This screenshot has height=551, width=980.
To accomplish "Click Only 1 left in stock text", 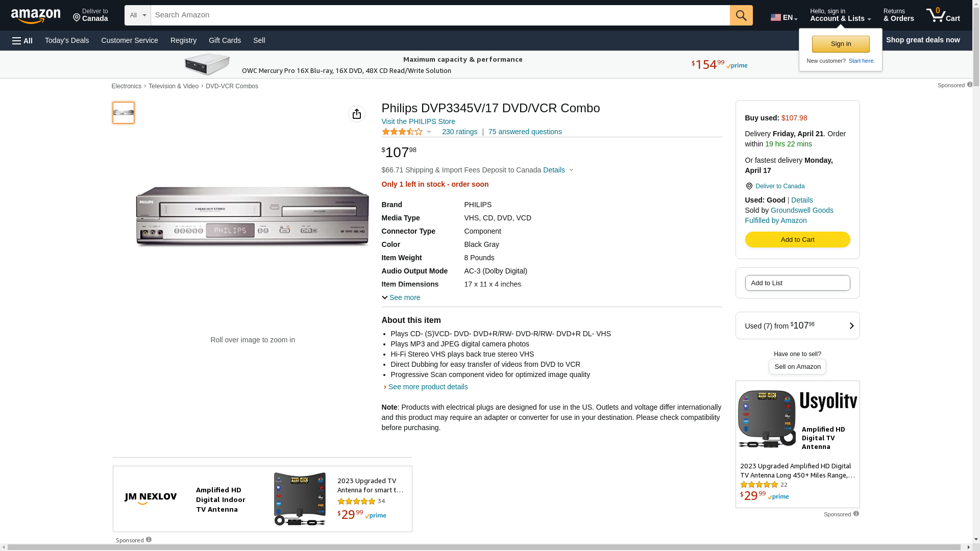I will click(435, 184).
